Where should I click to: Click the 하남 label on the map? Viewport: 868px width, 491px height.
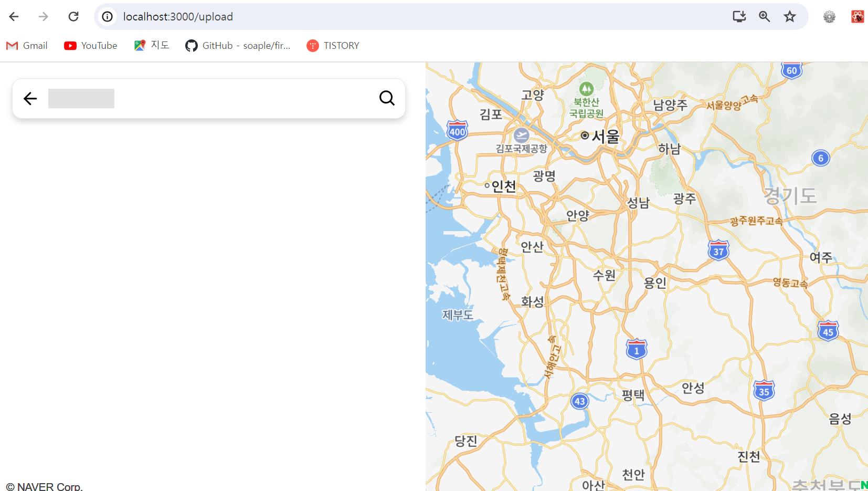click(x=670, y=149)
